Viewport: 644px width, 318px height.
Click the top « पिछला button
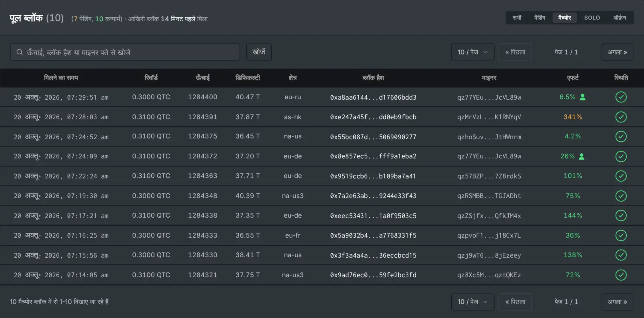point(515,52)
